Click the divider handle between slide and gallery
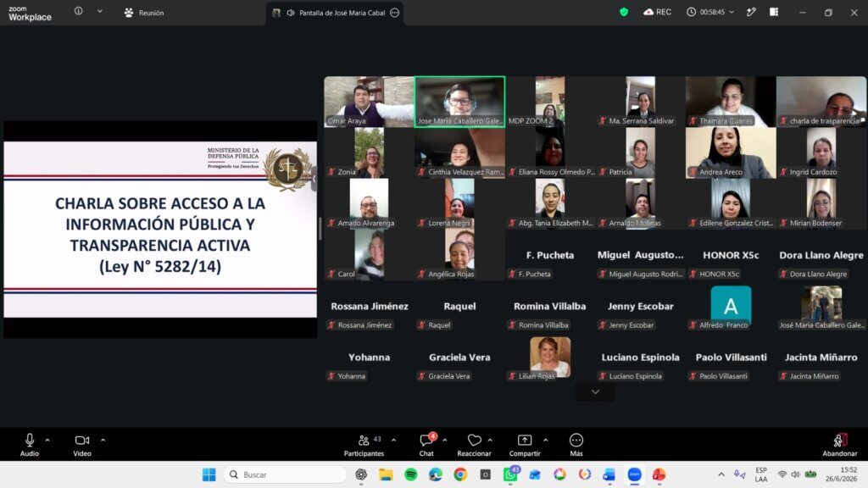Screen dimensions: 868x488 [320, 229]
